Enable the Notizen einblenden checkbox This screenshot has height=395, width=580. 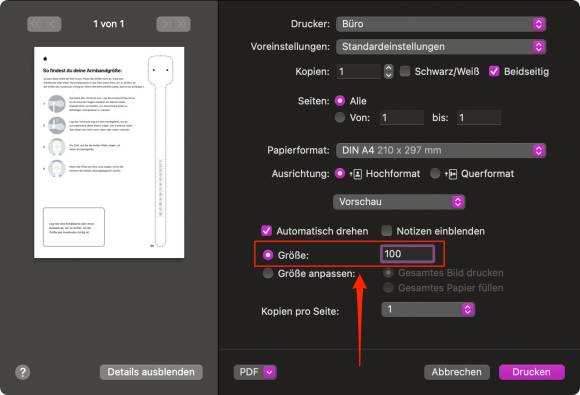[x=387, y=231]
